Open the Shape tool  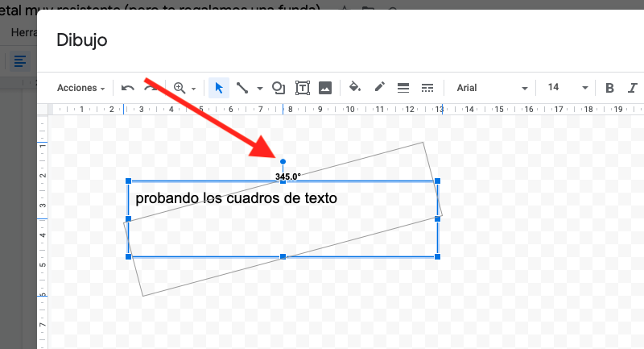coord(279,88)
